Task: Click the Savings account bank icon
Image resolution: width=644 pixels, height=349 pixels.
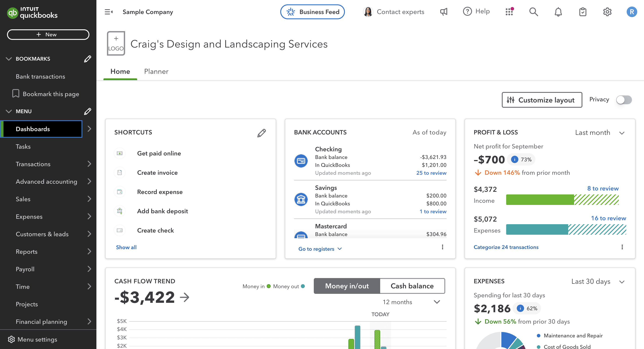Action: point(301,199)
